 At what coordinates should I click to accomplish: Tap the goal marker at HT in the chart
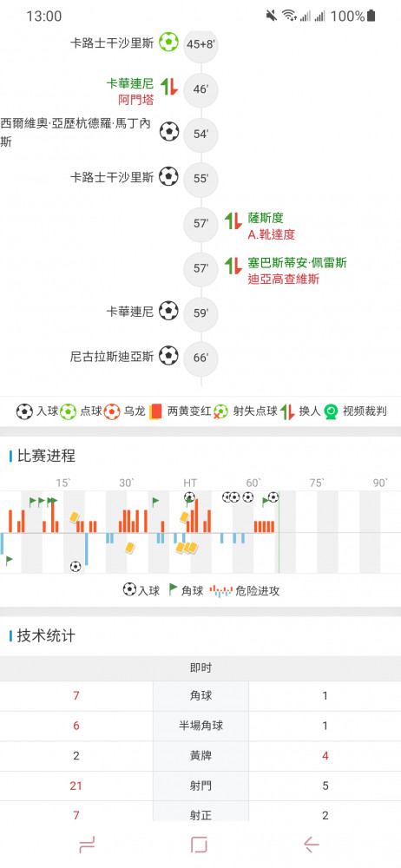point(189,497)
